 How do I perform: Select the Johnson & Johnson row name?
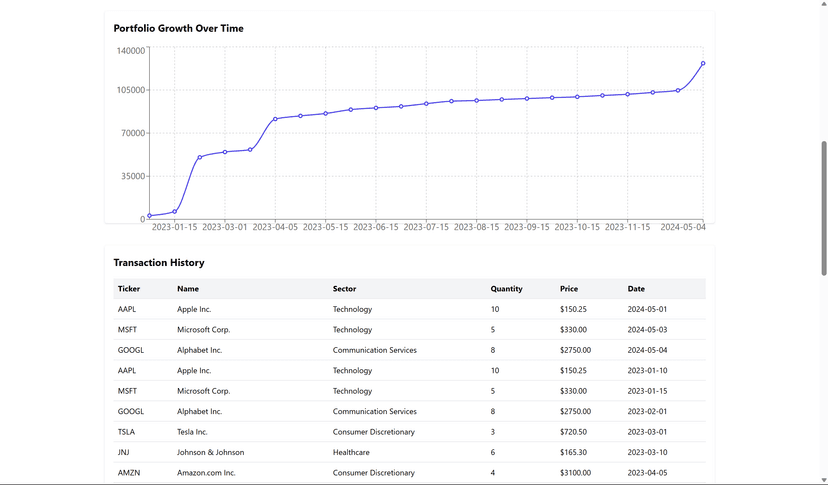[210, 452]
